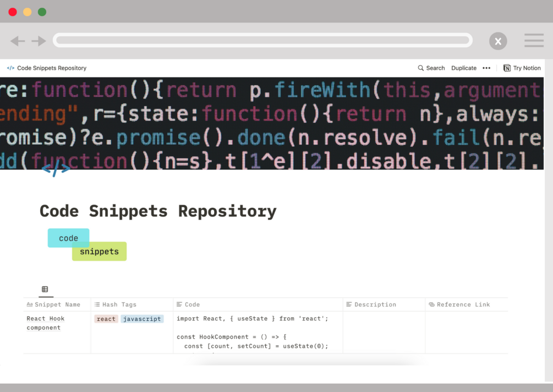Click the Snippet Name column header
This screenshot has height=392, width=553.
[57, 305]
